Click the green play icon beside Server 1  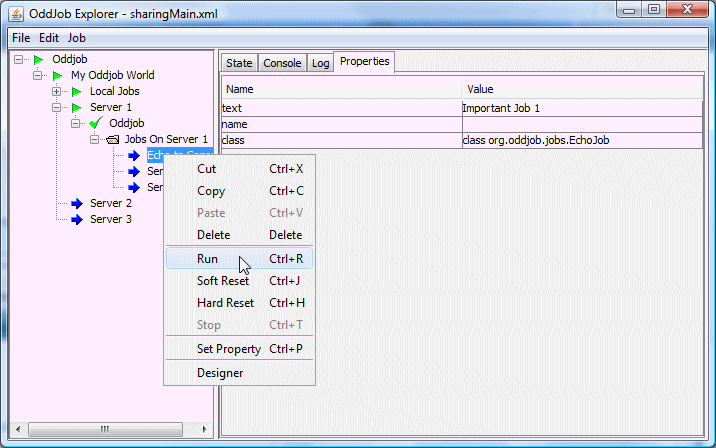pos(77,107)
